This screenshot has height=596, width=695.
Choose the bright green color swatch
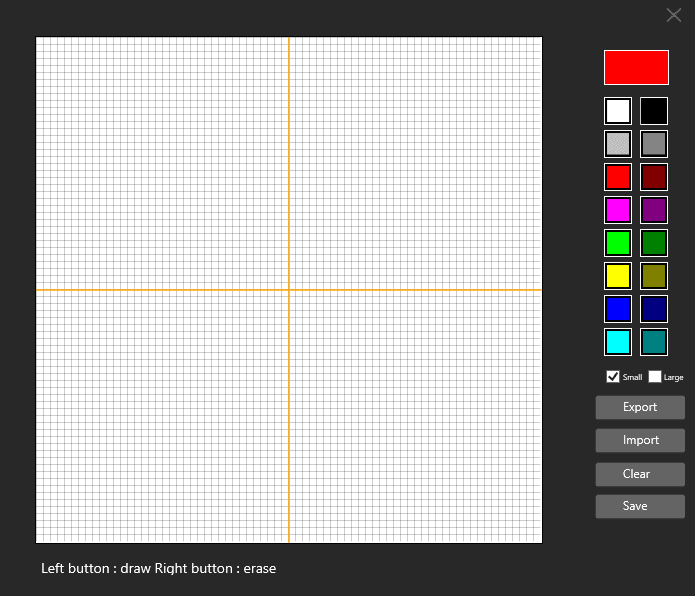click(x=618, y=243)
